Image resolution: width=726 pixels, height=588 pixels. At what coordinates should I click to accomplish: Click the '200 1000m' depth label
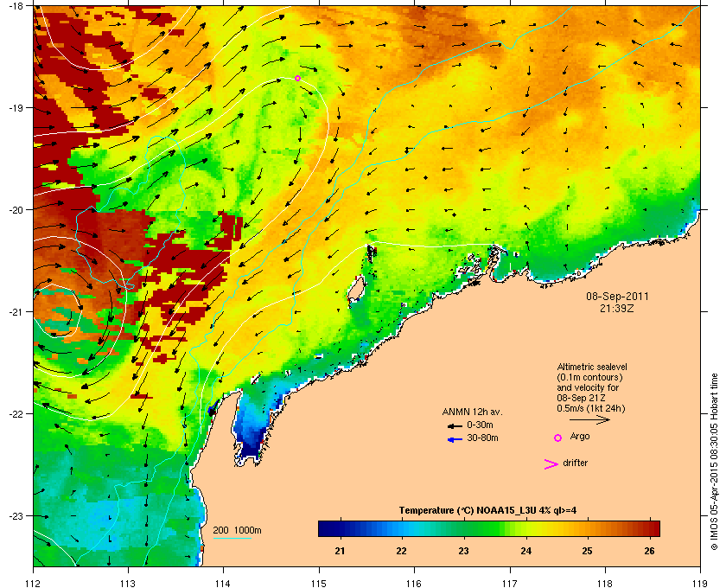tap(237, 531)
